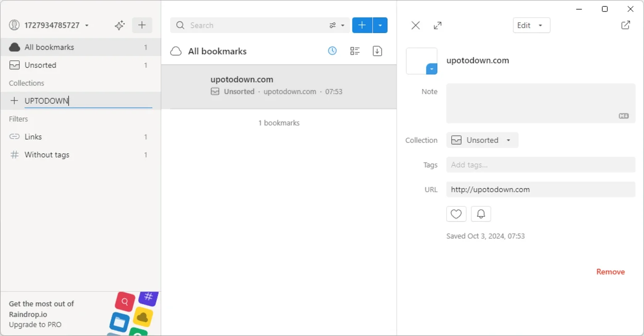Click the Remove bookmark link

point(610,272)
